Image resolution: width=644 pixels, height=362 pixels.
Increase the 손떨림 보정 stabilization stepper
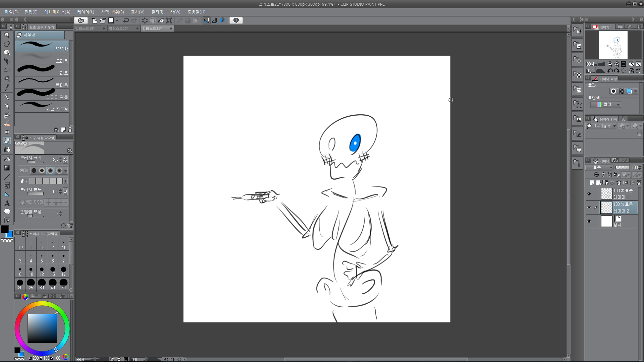tap(61, 212)
